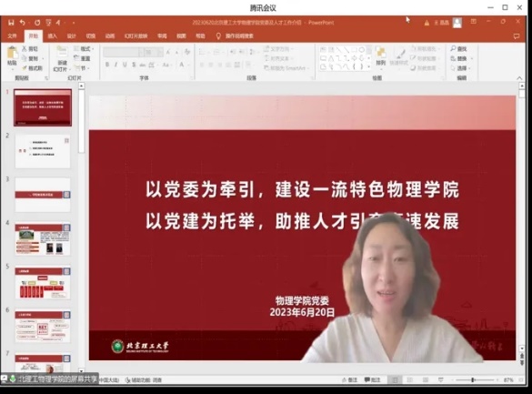Screen dimensions: 532x394
Task: Expand the Select (选择) dropdown
Action: tap(460, 68)
